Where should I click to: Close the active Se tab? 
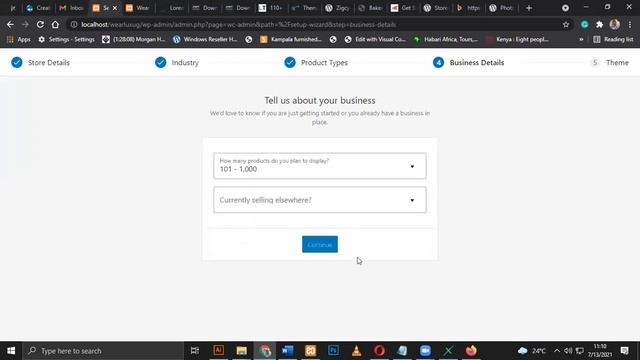[115, 8]
